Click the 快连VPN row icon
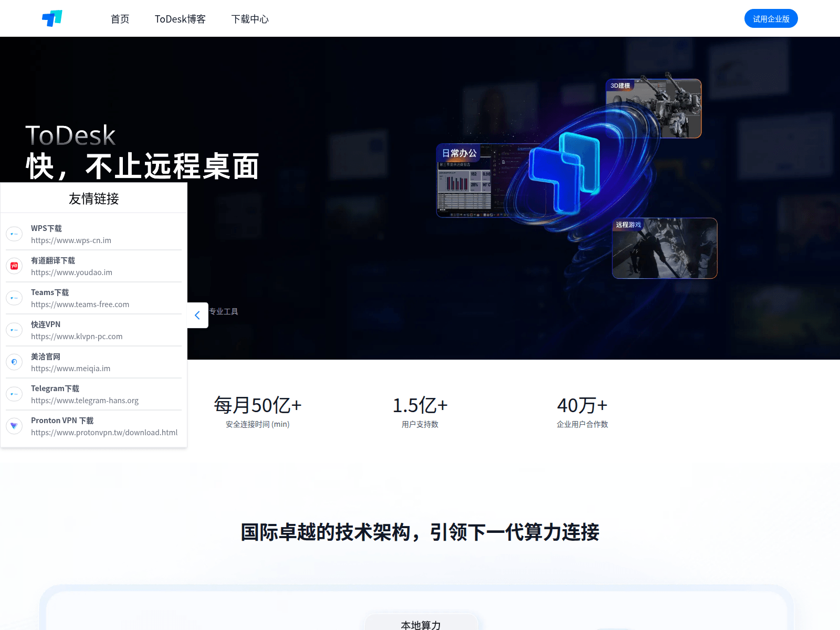Screen dimensions: 840x630 tap(14, 330)
